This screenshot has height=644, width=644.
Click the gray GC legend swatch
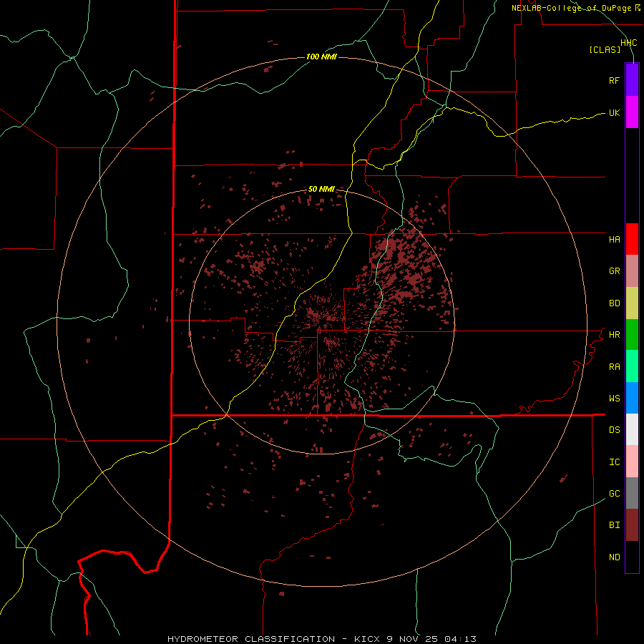click(632, 493)
